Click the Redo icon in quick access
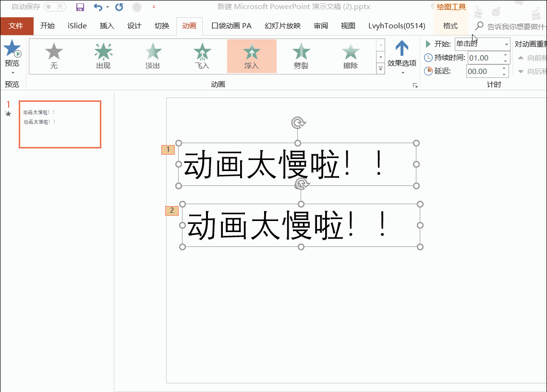This screenshot has height=392, width=547. coord(119,7)
